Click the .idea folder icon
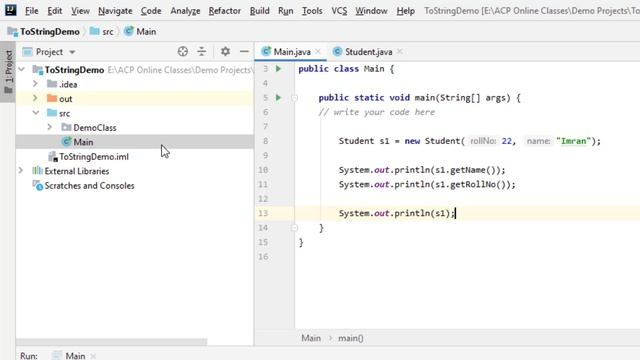This screenshot has width=640, height=360. (x=52, y=84)
